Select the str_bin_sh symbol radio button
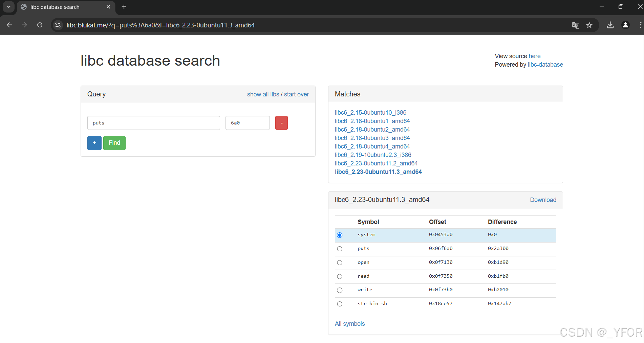 (x=340, y=304)
